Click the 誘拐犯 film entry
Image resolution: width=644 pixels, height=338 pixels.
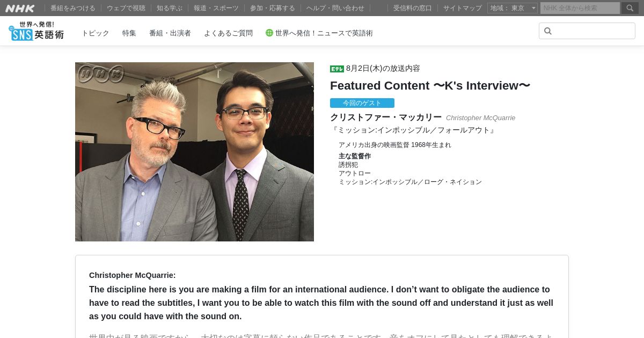348,165
